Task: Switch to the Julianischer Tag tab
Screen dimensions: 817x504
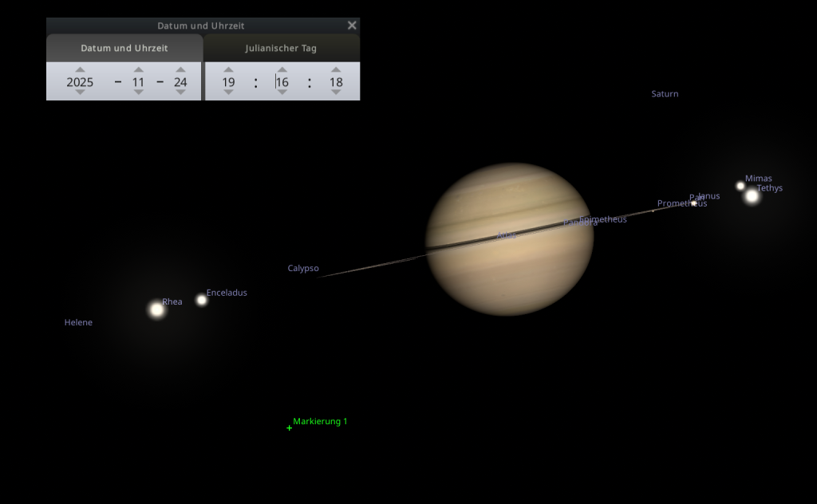Action: click(281, 48)
